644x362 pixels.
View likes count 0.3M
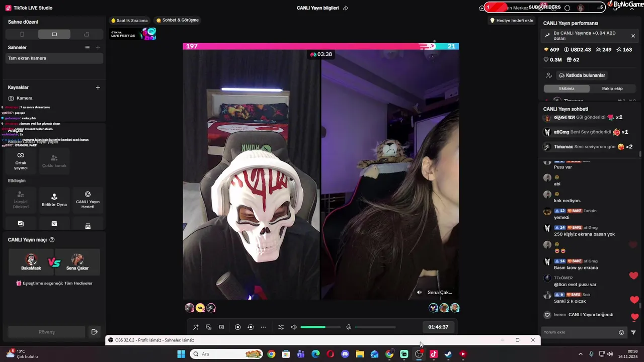[552, 60]
